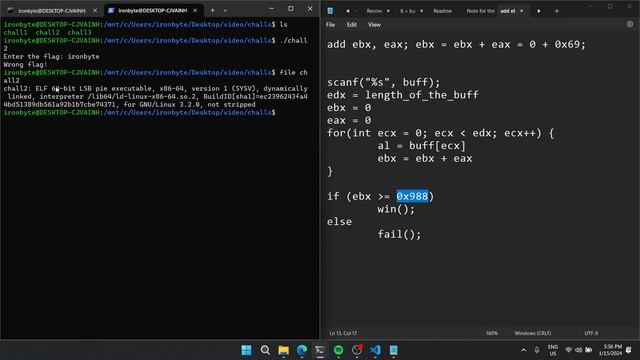This screenshot has height=360, width=640.
Task: Switch to the first ironbyte@DESKTOP terminal tab
Action: [x=52, y=10]
